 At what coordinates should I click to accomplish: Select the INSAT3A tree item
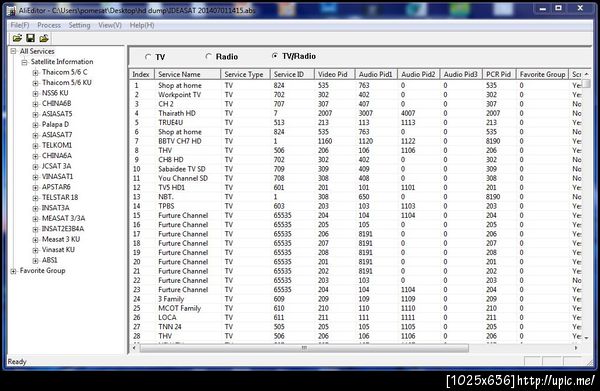(55, 208)
